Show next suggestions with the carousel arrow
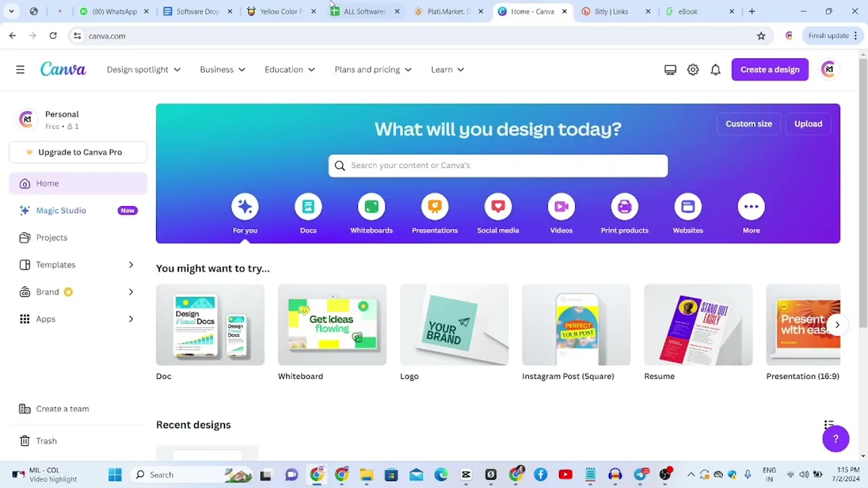The width and height of the screenshot is (868, 488). tap(837, 325)
